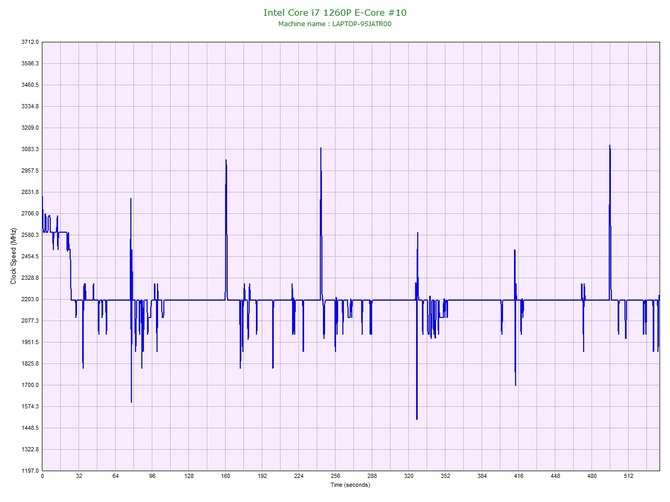The width and height of the screenshot is (670, 502).
Task: Click the 448 tick on the time axis
Action: 555,476
